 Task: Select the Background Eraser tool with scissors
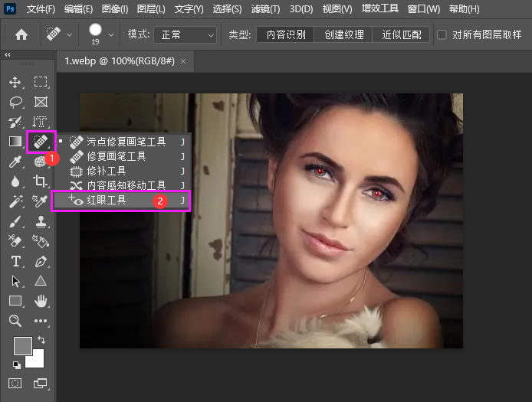point(15,241)
